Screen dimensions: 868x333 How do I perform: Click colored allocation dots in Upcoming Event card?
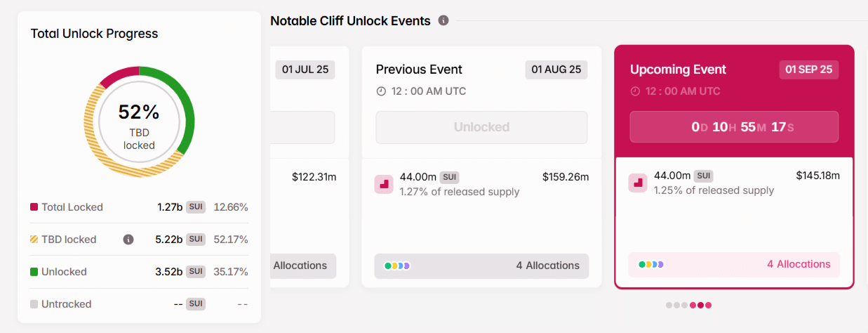tap(651, 264)
